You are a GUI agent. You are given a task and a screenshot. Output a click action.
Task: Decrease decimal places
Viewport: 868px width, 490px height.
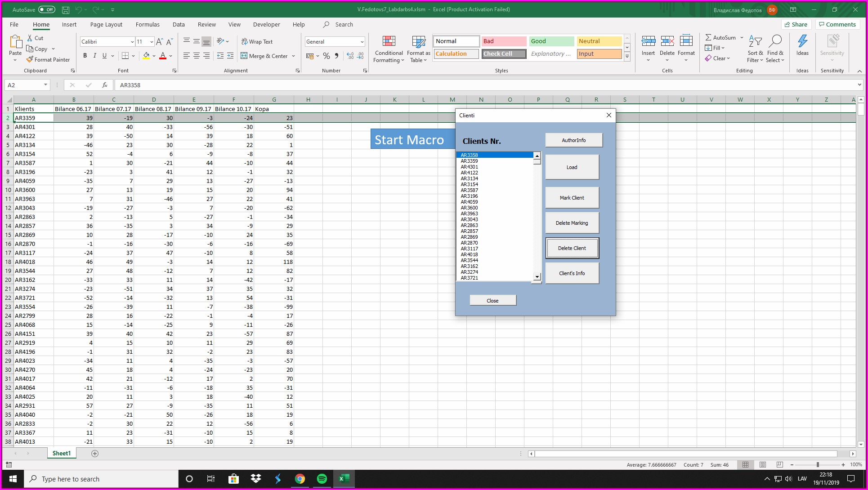[360, 56]
